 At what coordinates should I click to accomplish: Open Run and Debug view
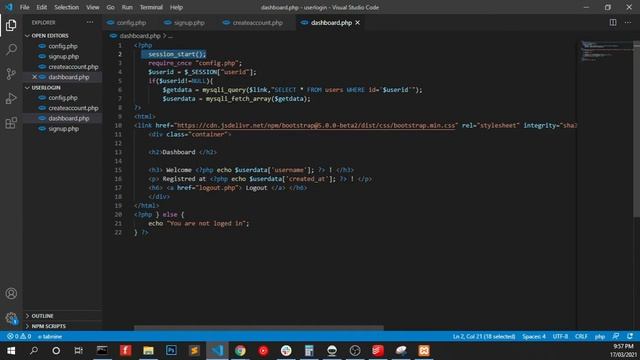point(11,98)
